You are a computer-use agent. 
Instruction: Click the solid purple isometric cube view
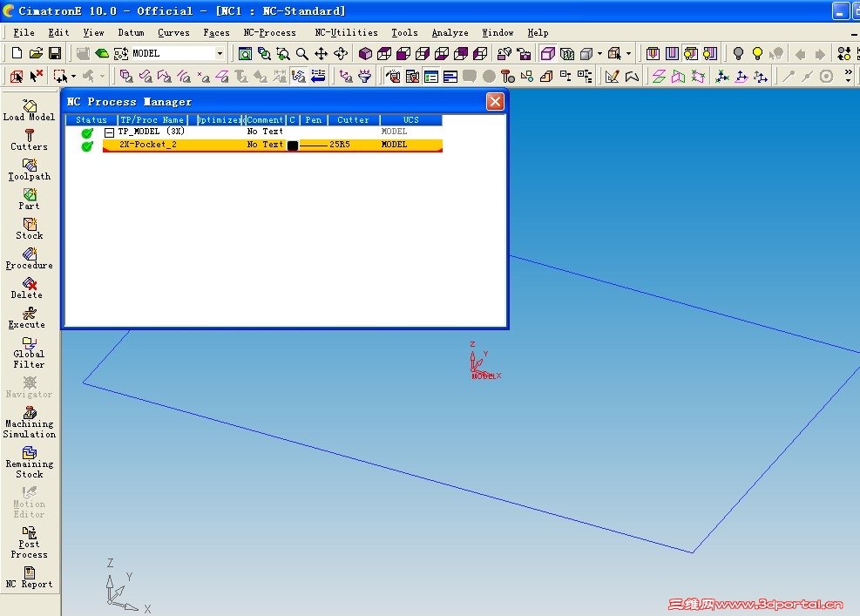coord(365,53)
